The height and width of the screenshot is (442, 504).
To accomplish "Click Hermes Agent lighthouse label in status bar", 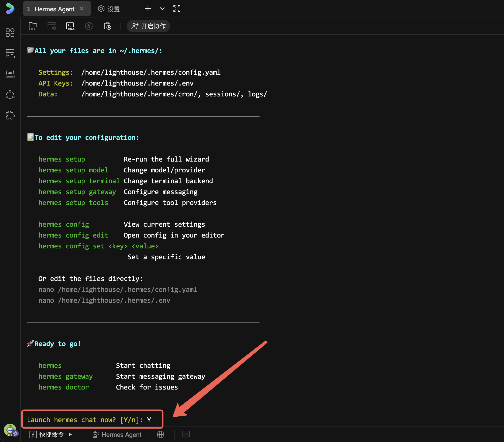I will (117, 435).
